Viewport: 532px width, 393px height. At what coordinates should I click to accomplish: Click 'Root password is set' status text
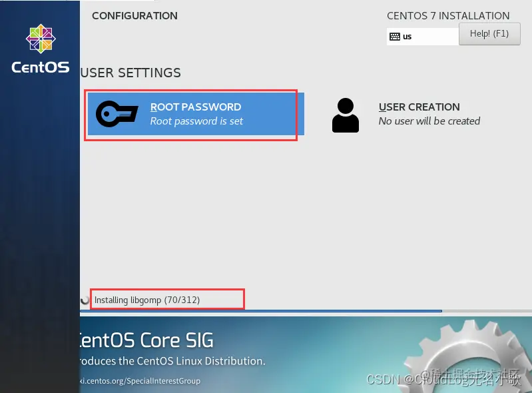point(196,121)
